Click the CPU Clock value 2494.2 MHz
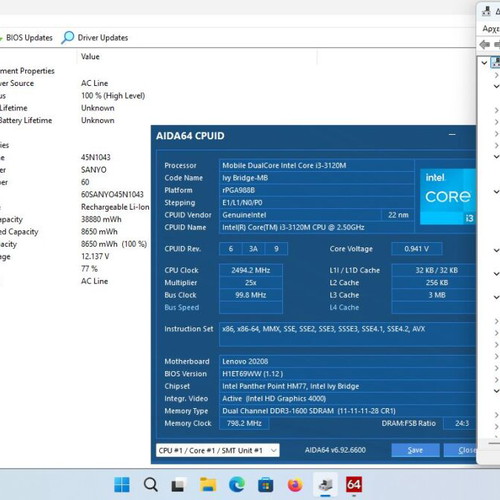This screenshot has height=500, width=500. click(251, 270)
